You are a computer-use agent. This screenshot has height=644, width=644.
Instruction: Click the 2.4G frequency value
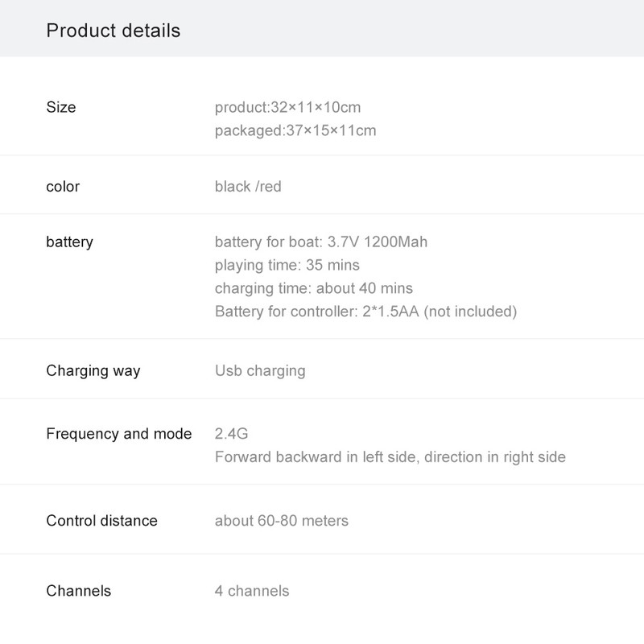(x=231, y=434)
